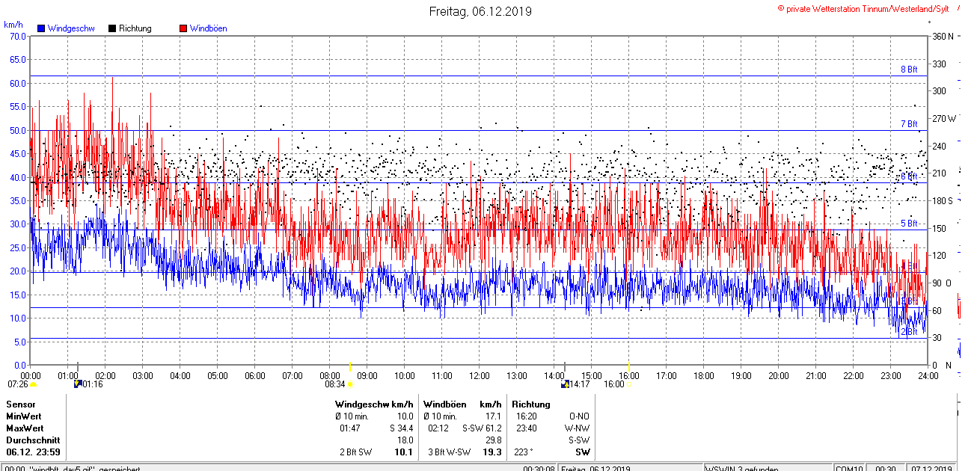Click the red Windböen legend swatch
The width and height of the screenshot is (980, 471).
pyautogui.click(x=183, y=28)
